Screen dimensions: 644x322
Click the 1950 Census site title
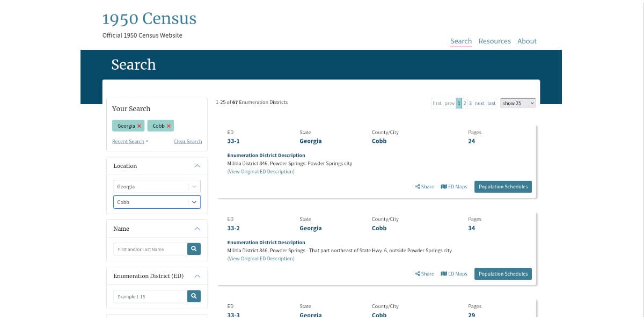click(x=149, y=19)
